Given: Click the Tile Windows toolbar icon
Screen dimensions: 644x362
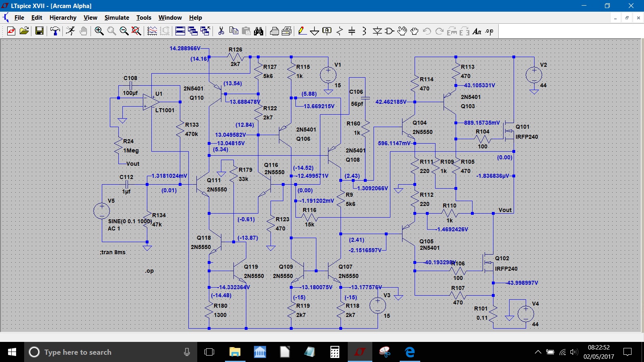Looking at the screenshot, I should pyautogui.click(x=180, y=31).
